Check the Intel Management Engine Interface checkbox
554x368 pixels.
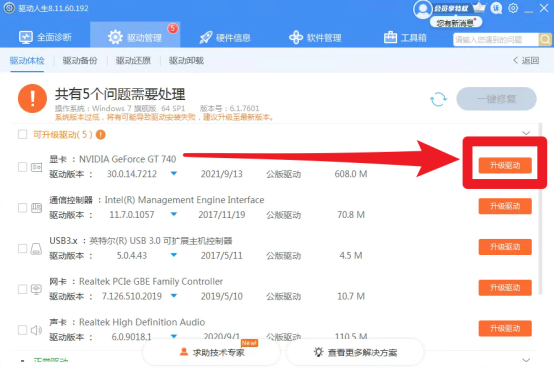(x=23, y=208)
